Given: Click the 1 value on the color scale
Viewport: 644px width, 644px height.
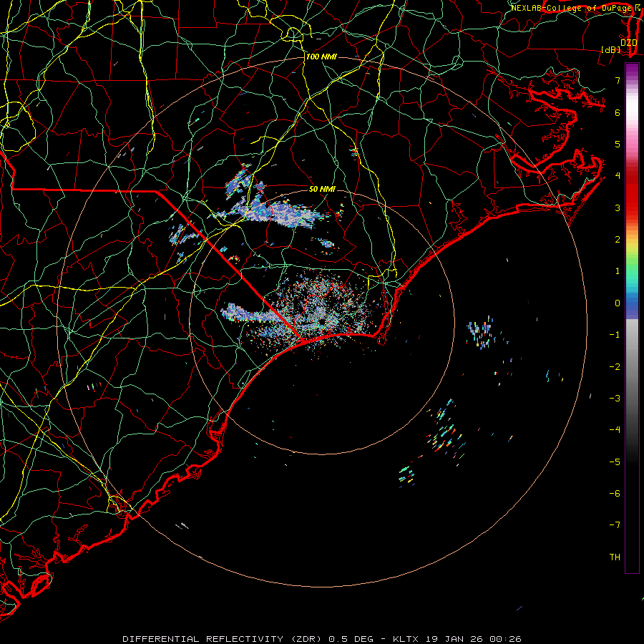Looking at the screenshot, I should pyautogui.click(x=618, y=271).
